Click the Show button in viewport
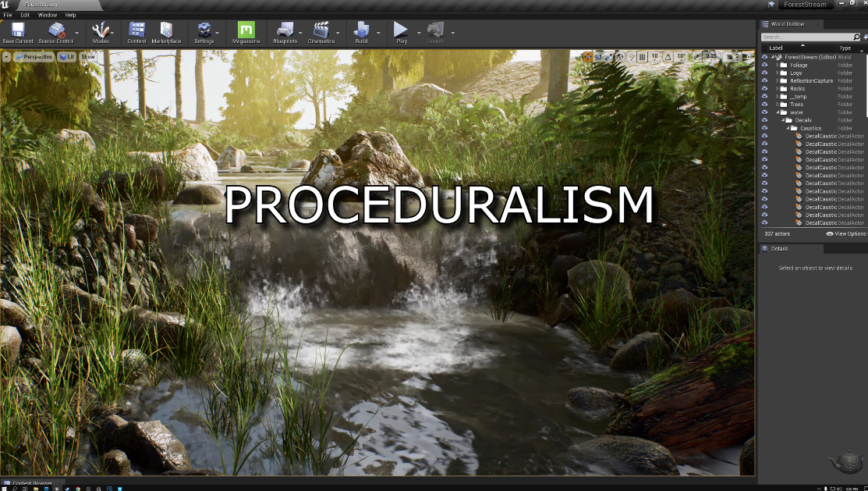Image resolution: width=868 pixels, height=491 pixels. click(x=88, y=56)
